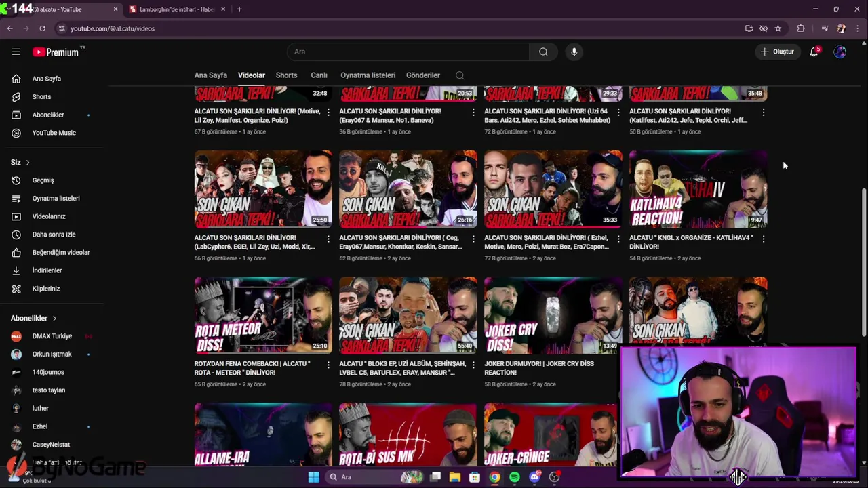This screenshot has height=488, width=868.
Task: Open options menu for Uzi 64 Bars video
Action: pyautogui.click(x=618, y=113)
